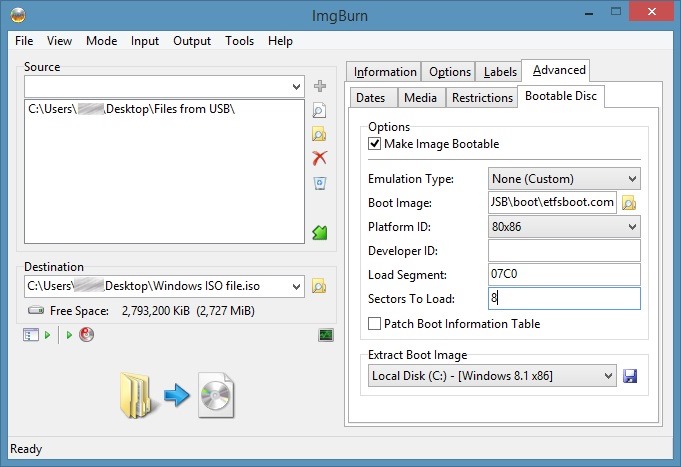The height and width of the screenshot is (467, 681).
Task: Open the Tools menu
Action: pos(239,41)
